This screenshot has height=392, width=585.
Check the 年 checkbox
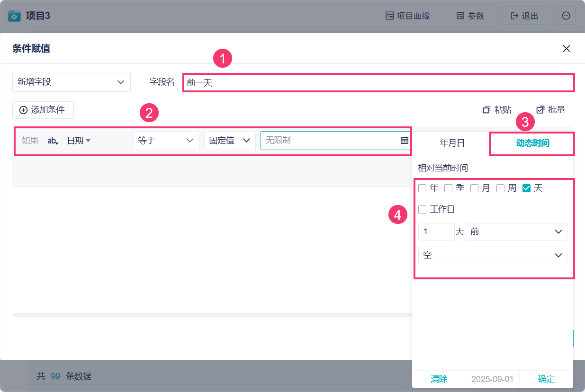[423, 188]
